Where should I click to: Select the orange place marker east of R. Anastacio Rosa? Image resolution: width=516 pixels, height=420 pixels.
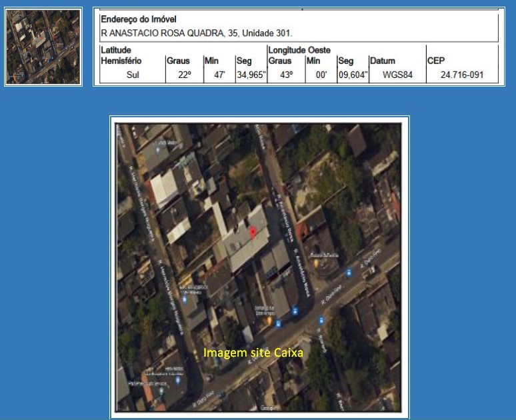point(316,263)
